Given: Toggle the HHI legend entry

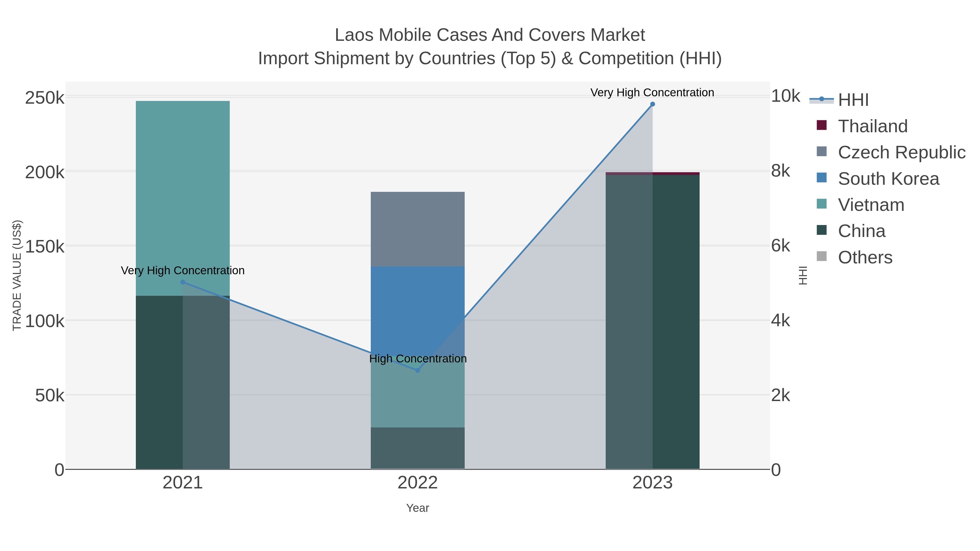Looking at the screenshot, I should [x=839, y=100].
